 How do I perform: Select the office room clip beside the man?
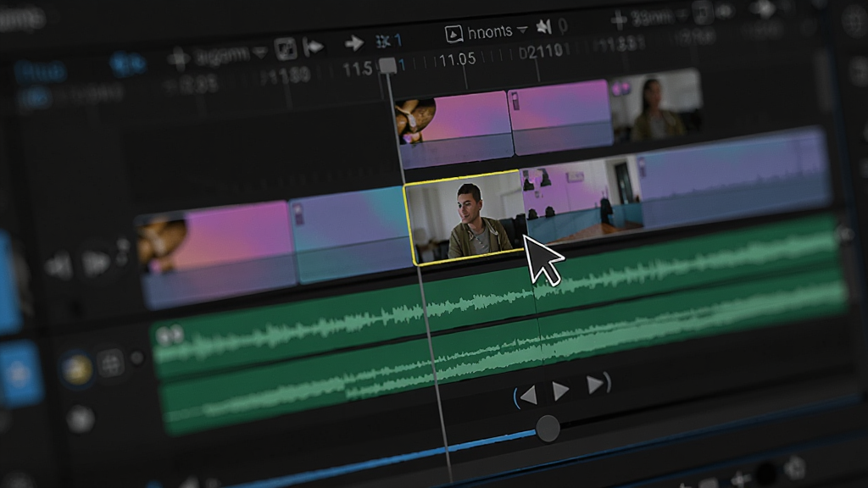pyautogui.click(x=582, y=199)
